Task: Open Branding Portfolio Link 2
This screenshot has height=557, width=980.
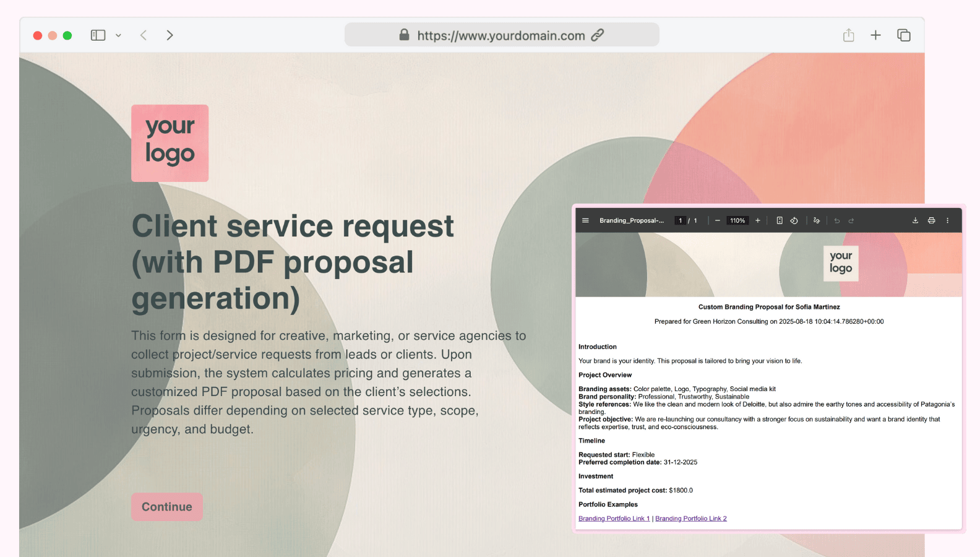Action: click(x=691, y=519)
